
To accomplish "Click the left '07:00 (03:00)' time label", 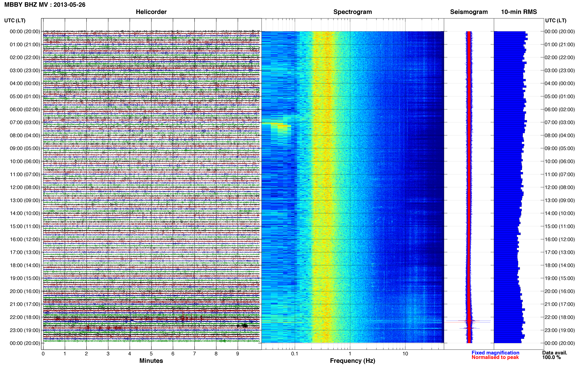I will pos(25,122).
